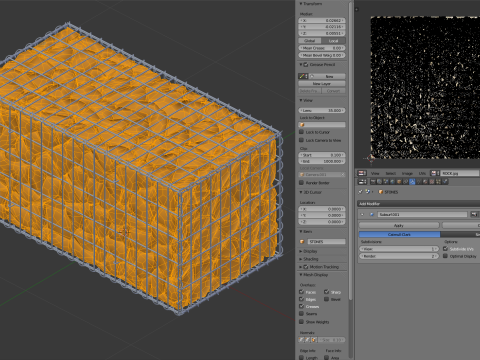This screenshot has height=360, width=480.
Task: Enable the Seams overlay checkbox
Action: (301, 313)
